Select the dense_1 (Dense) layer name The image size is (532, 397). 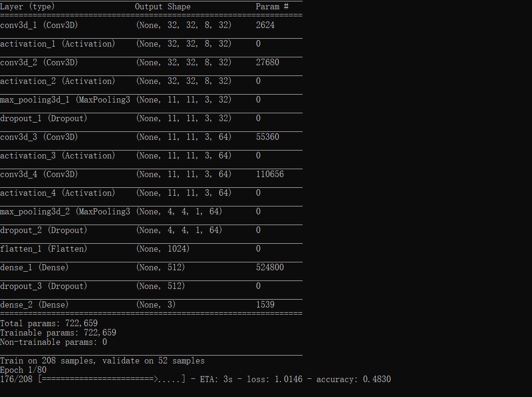34,268
